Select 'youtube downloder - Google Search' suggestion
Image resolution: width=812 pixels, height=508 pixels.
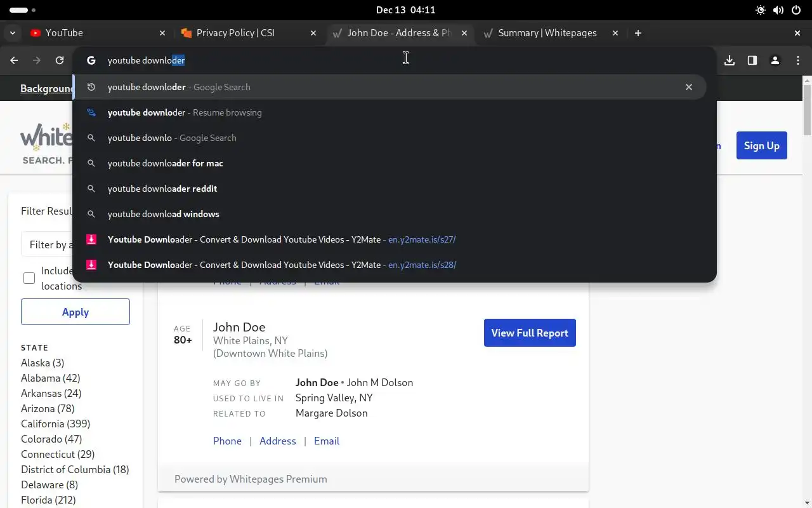coord(390,87)
